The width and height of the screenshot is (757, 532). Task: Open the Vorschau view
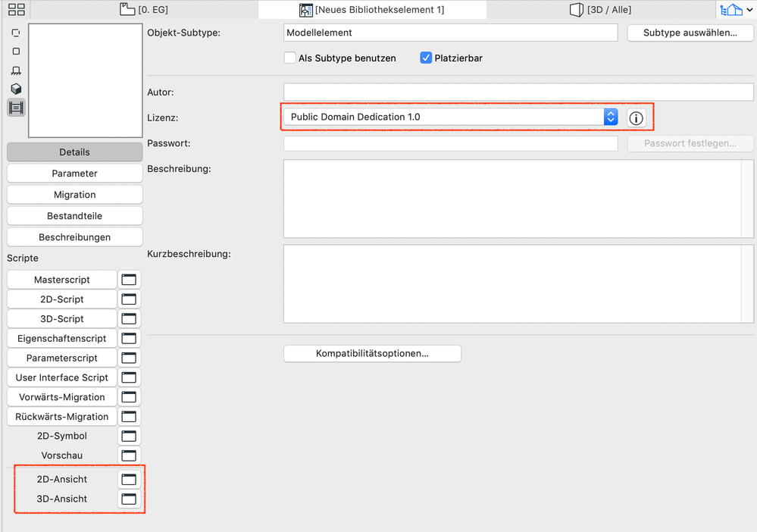(62, 455)
